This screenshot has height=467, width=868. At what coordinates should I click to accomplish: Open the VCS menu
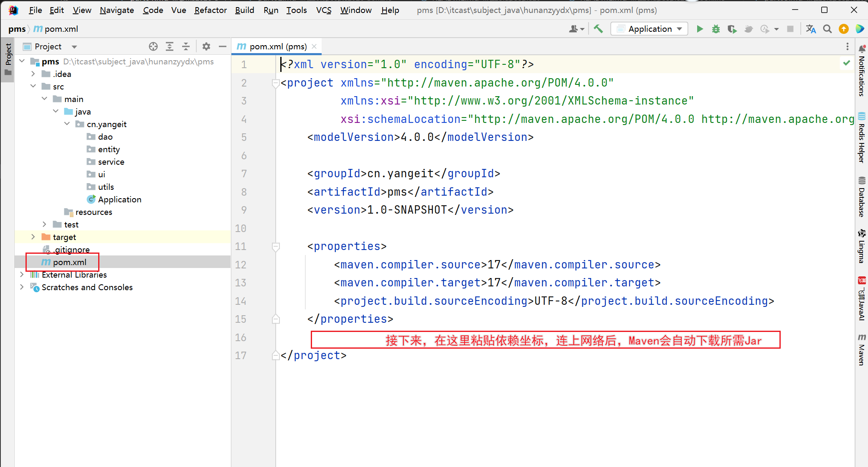tap(323, 10)
